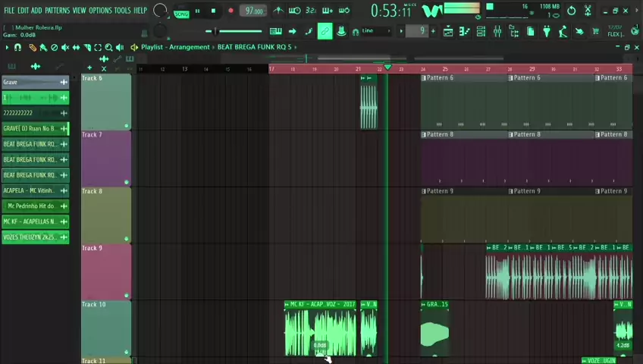
Task: Click the right arrow icon beside keyboard icon
Action: point(293,31)
